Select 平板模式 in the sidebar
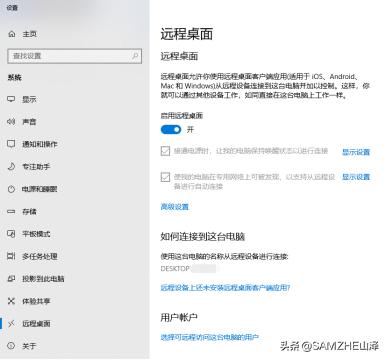The image size is (387, 360). coord(36,234)
